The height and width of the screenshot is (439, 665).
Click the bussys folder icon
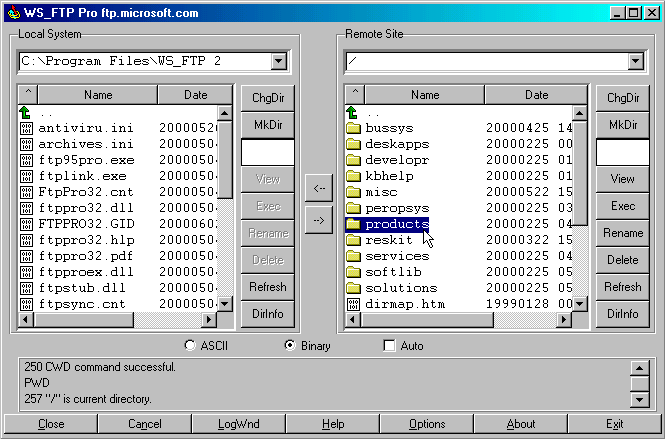point(353,128)
